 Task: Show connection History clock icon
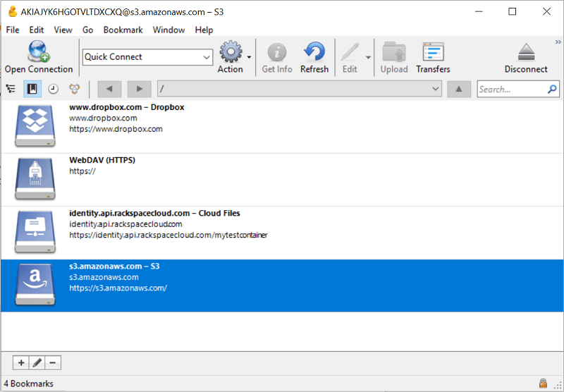click(54, 89)
